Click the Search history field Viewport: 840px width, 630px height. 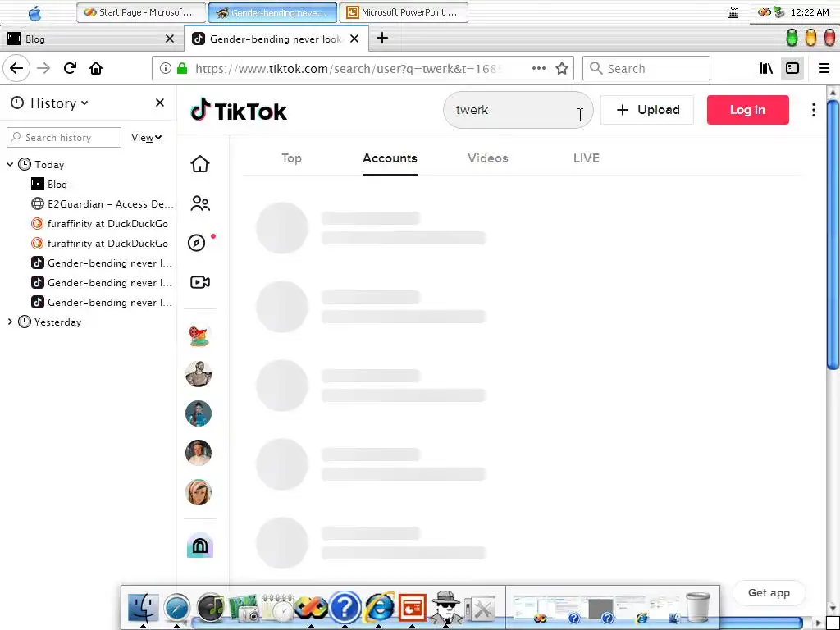(x=64, y=138)
